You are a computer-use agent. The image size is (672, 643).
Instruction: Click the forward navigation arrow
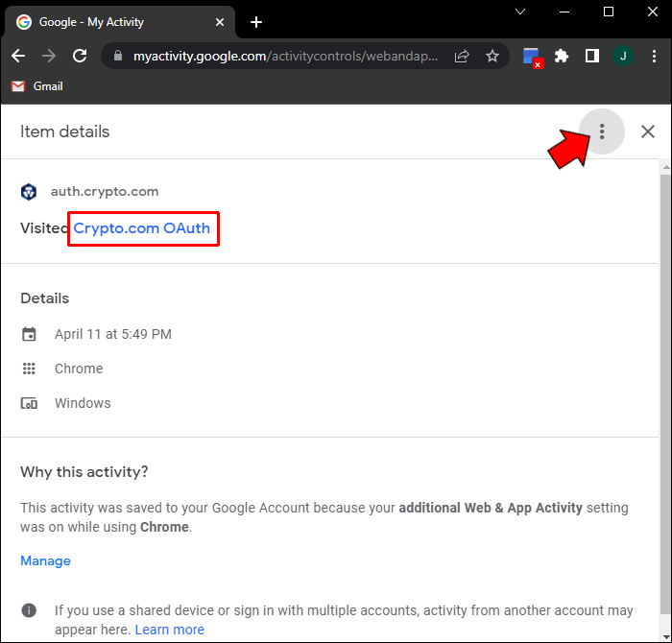tap(49, 56)
